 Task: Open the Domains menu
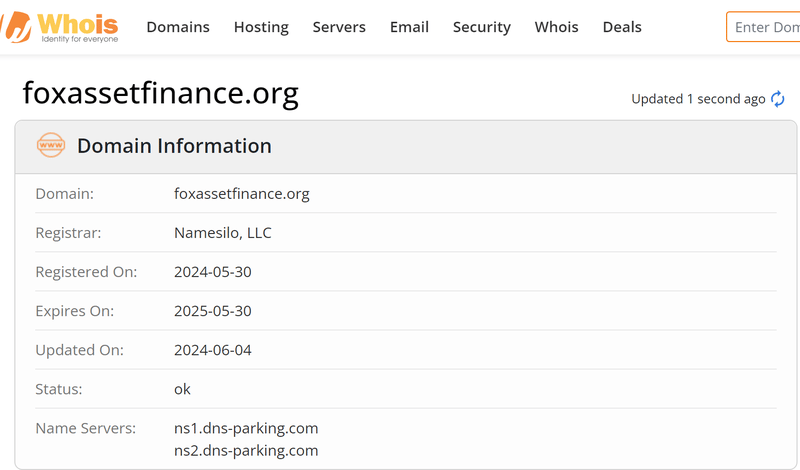coord(178,27)
